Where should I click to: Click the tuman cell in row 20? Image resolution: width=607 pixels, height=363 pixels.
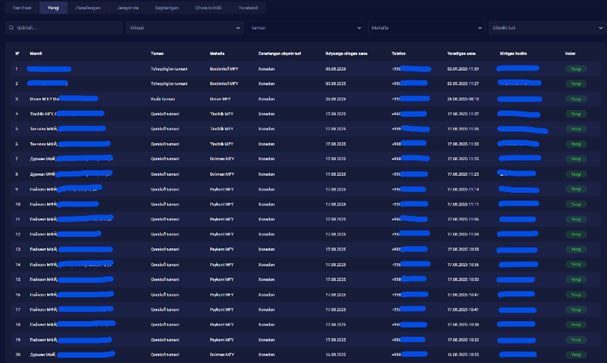[x=165, y=355]
